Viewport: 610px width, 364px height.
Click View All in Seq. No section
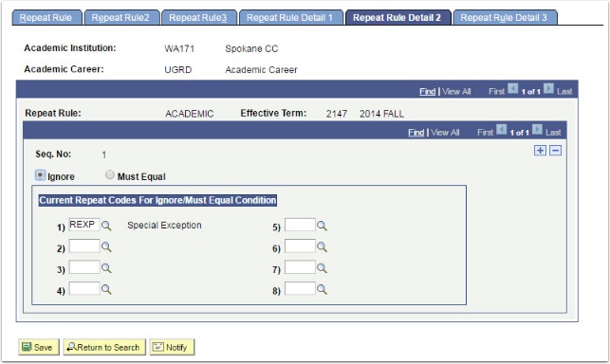445,132
